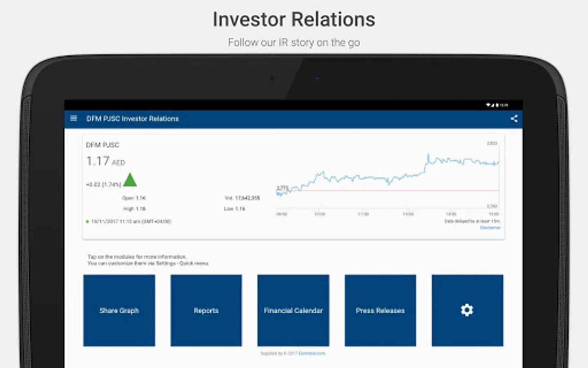This screenshot has width=588, height=368.
Task: Click the 'Vol. 17,642,355' value
Action: [243, 198]
